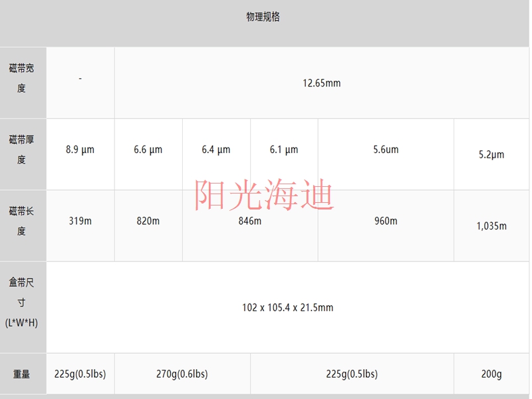Select the 磁带宽度 row label
Viewport: 532px width, 399px height.
pos(22,78)
